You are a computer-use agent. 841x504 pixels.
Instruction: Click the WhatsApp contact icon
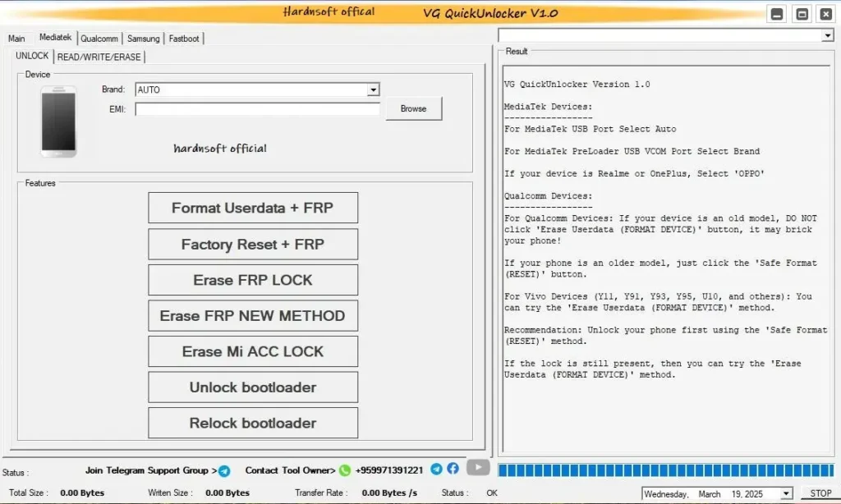pyautogui.click(x=345, y=471)
